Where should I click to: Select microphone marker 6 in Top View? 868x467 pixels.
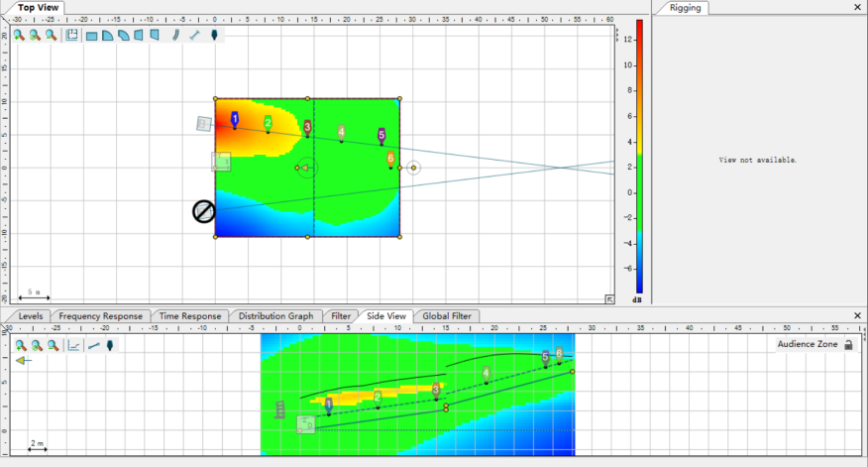point(390,160)
